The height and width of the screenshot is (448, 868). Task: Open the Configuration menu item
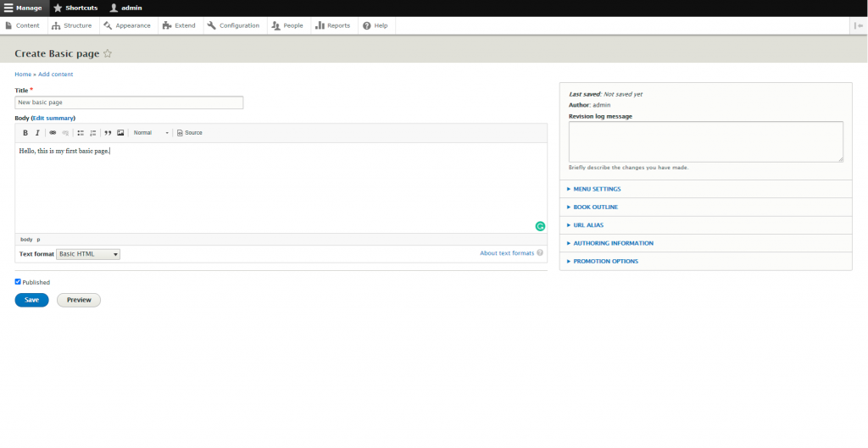(x=233, y=25)
